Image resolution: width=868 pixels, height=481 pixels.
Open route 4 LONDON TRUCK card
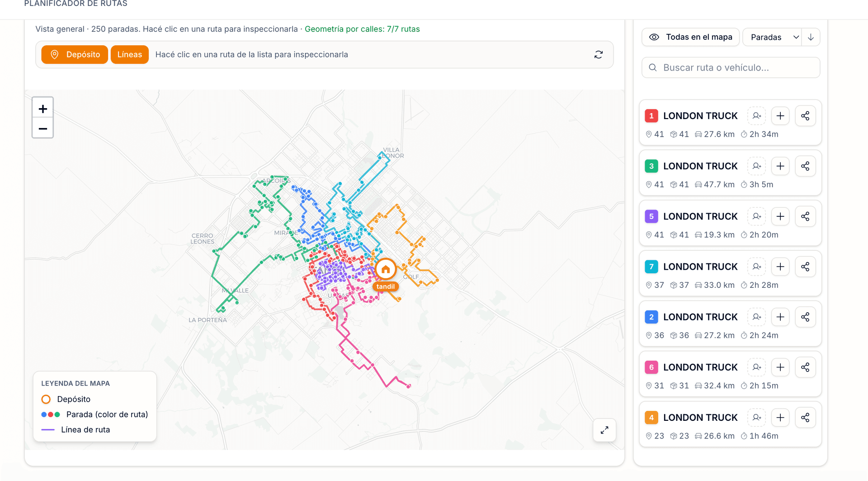pyautogui.click(x=730, y=424)
